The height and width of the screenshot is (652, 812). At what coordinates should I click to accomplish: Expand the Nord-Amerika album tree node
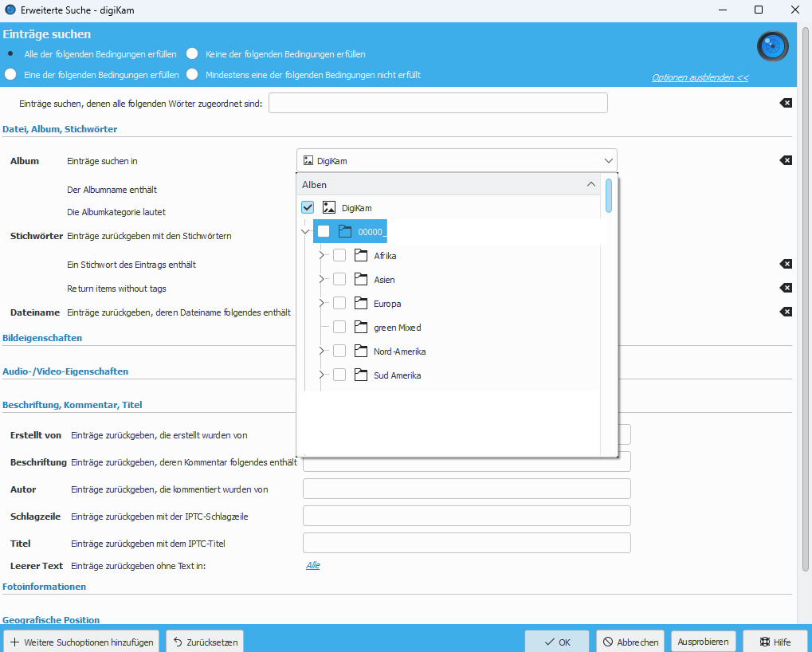[x=322, y=352]
